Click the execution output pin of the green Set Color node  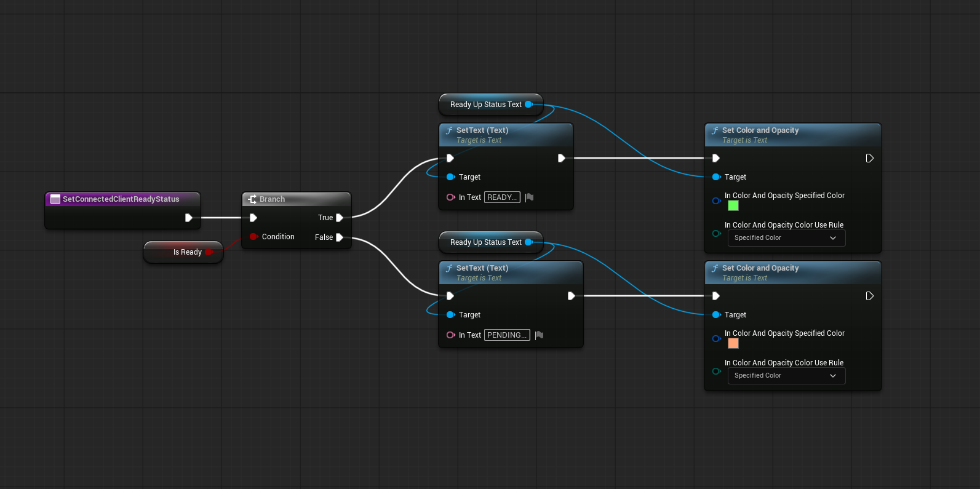(x=869, y=158)
